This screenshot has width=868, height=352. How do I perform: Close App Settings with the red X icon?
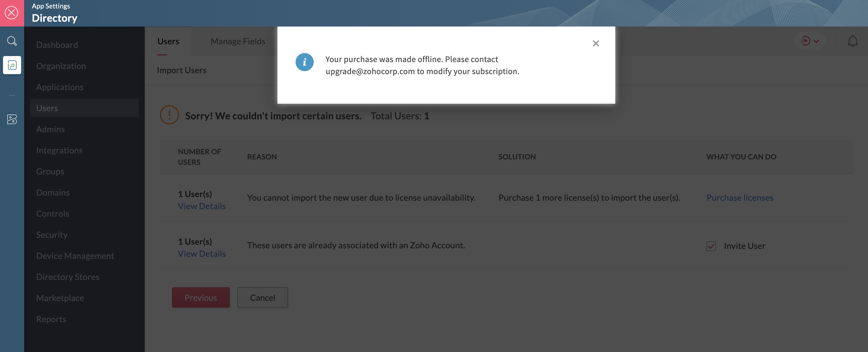pyautogui.click(x=12, y=13)
